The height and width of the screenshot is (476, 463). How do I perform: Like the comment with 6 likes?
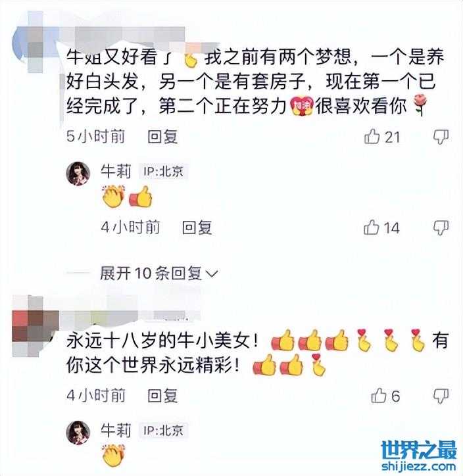379,396
